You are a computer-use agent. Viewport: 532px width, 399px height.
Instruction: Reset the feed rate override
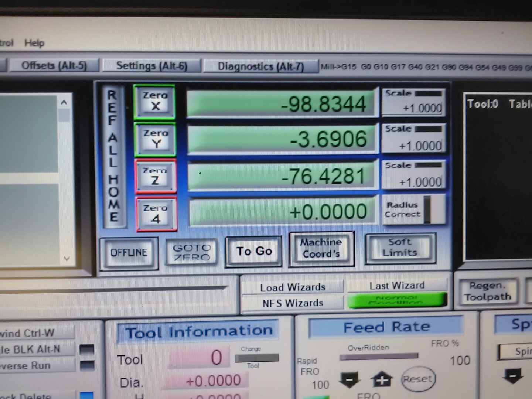[417, 379]
